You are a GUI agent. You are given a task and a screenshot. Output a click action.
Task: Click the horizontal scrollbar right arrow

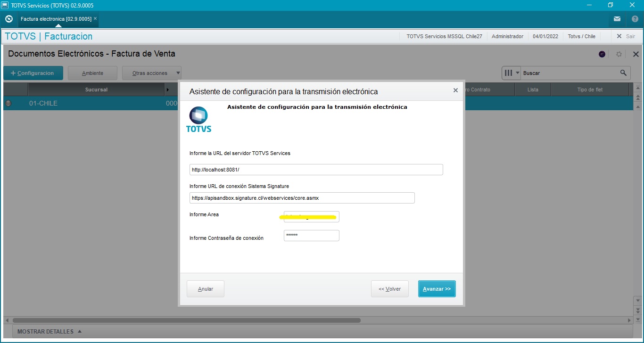pyautogui.click(x=630, y=320)
